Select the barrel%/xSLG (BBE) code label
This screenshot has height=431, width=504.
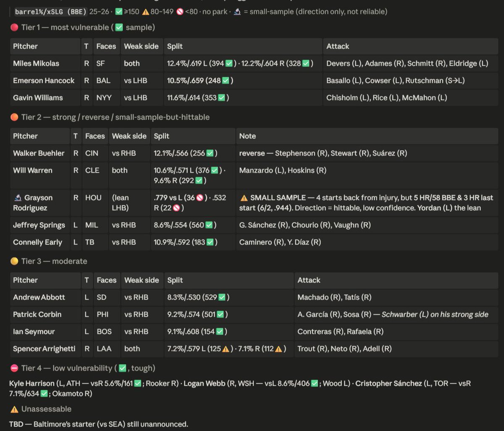[x=50, y=12]
